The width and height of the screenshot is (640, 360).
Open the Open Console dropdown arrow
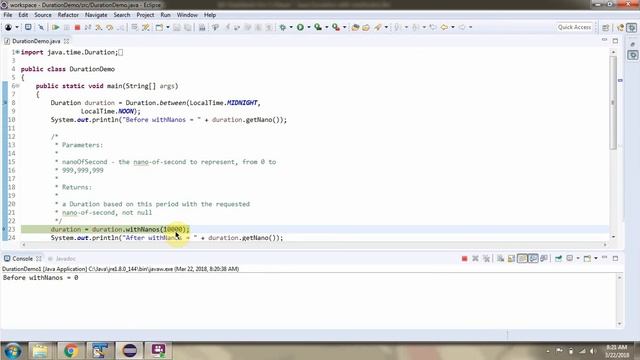(x=596, y=258)
